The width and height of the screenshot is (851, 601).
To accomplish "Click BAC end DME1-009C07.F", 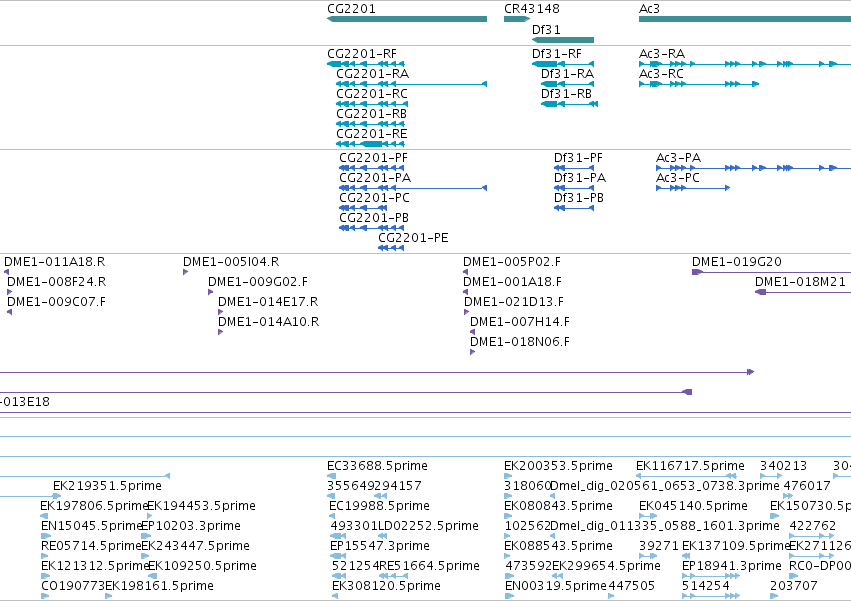I will coord(56,302).
